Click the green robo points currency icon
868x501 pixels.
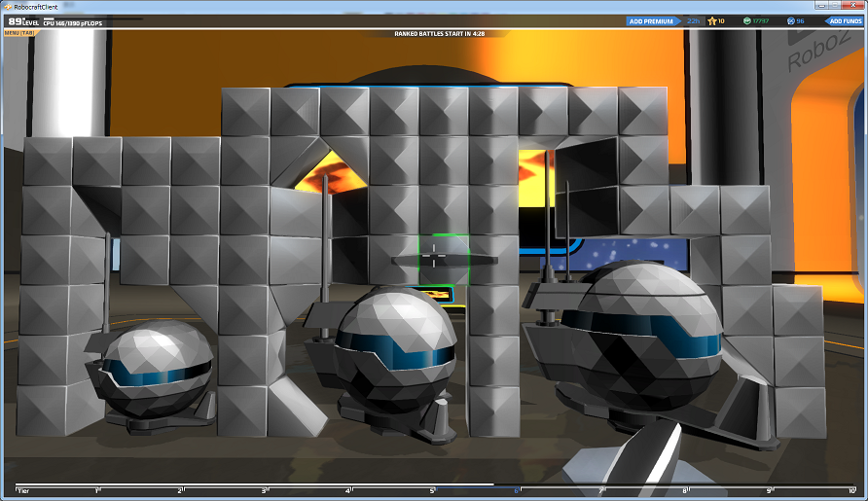(x=746, y=21)
